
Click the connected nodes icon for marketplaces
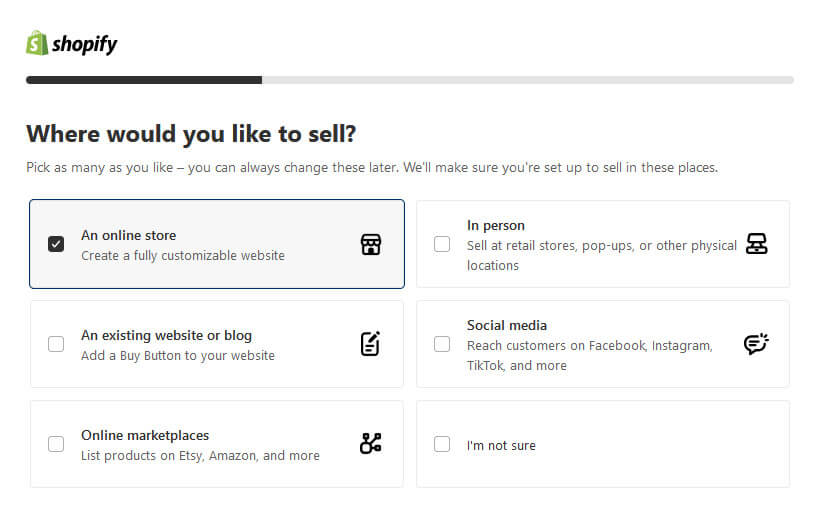371,444
